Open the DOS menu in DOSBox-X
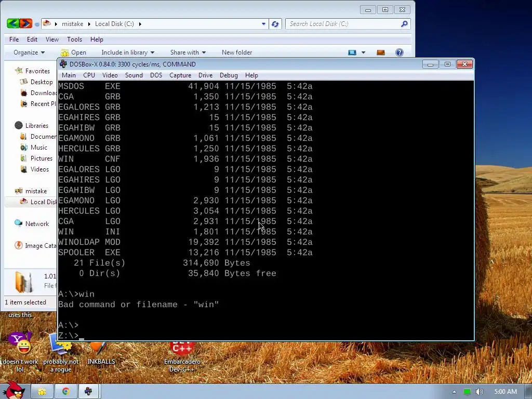The image size is (532, 399). click(x=156, y=75)
